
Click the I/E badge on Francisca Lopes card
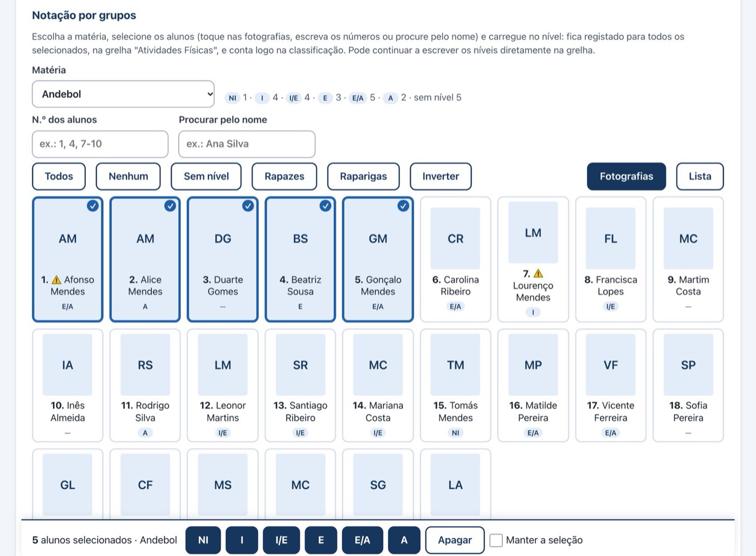tap(611, 306)
